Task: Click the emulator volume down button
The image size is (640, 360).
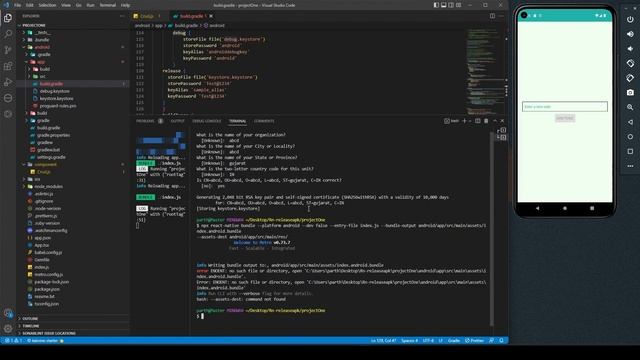Action: tap(630, 49)
